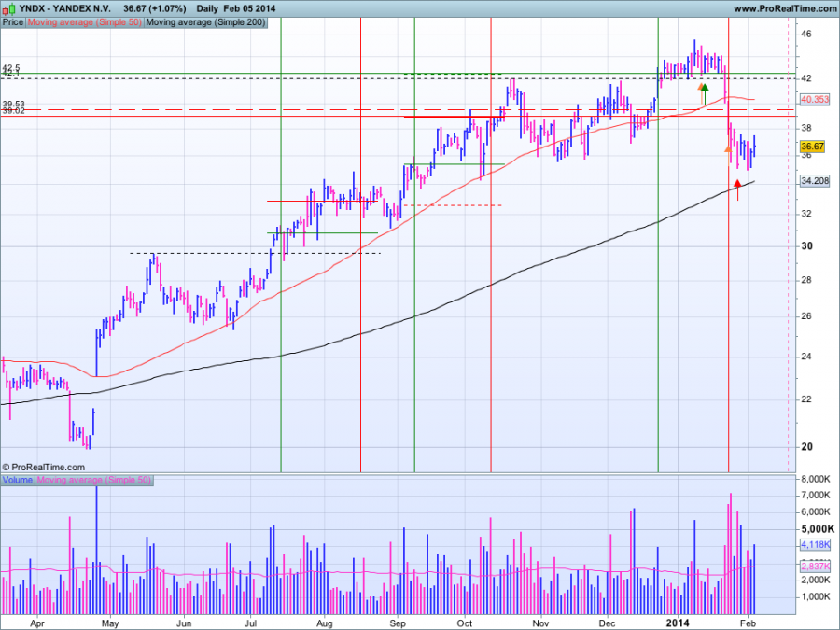840x630 pixels.
Task: Click the 20 price axis label
Action: click(x=806, y=447)
